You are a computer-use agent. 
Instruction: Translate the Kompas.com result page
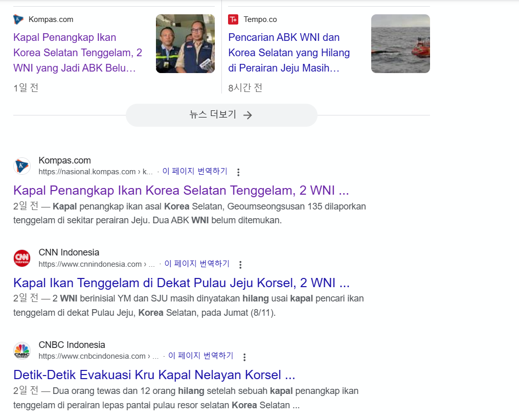[x=195, y=172]
